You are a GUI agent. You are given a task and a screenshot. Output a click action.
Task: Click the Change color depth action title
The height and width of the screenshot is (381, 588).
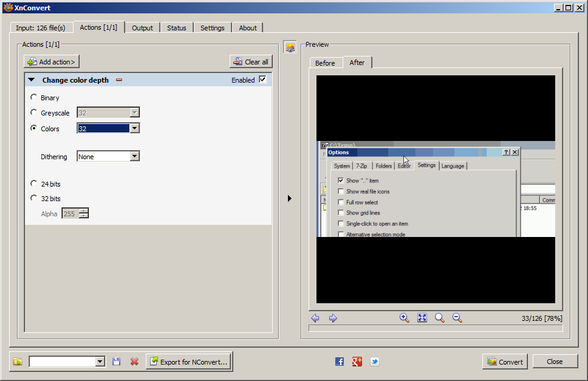(x=75, y=80)
